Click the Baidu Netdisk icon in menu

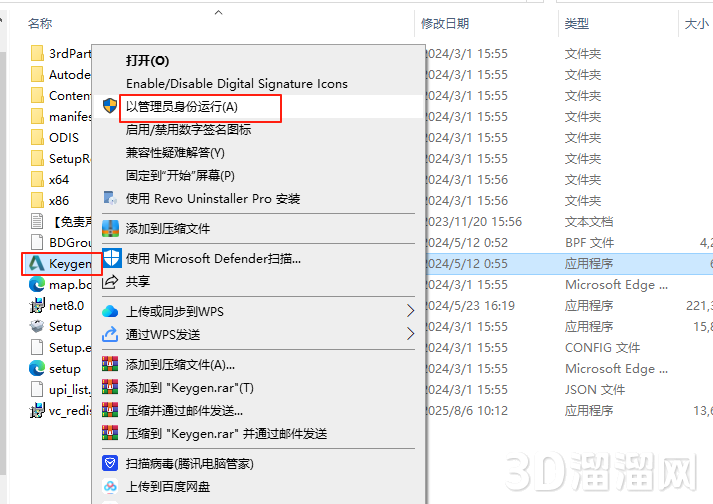110,486
